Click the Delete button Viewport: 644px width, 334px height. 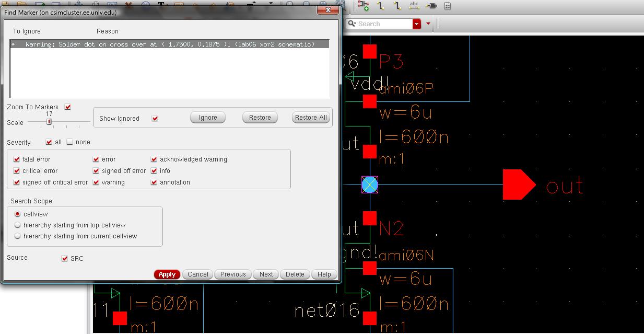point(295,274)
